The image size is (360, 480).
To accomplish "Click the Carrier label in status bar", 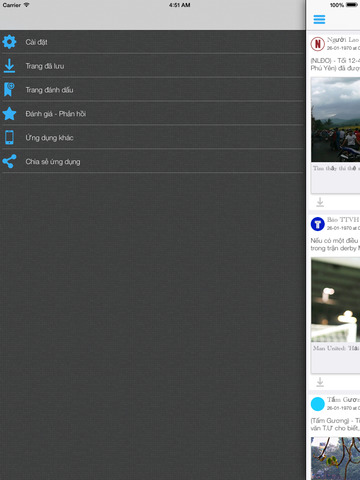I will [x=12, y=5].
